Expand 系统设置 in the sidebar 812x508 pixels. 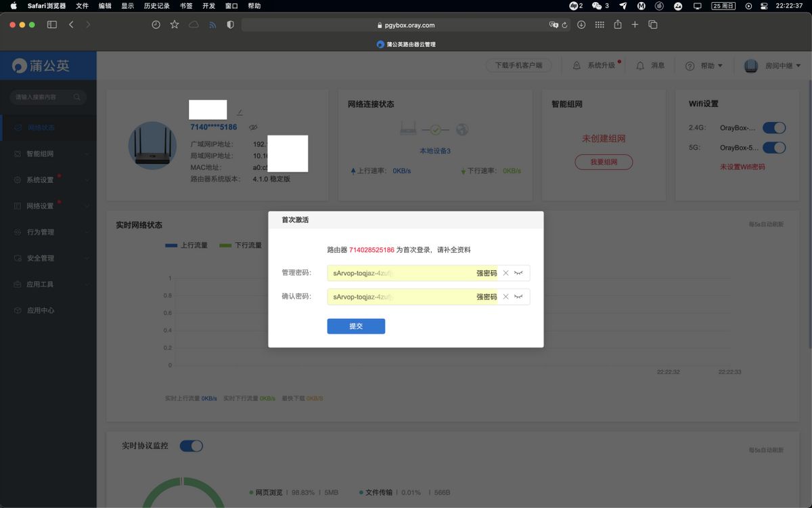point(48,180)
